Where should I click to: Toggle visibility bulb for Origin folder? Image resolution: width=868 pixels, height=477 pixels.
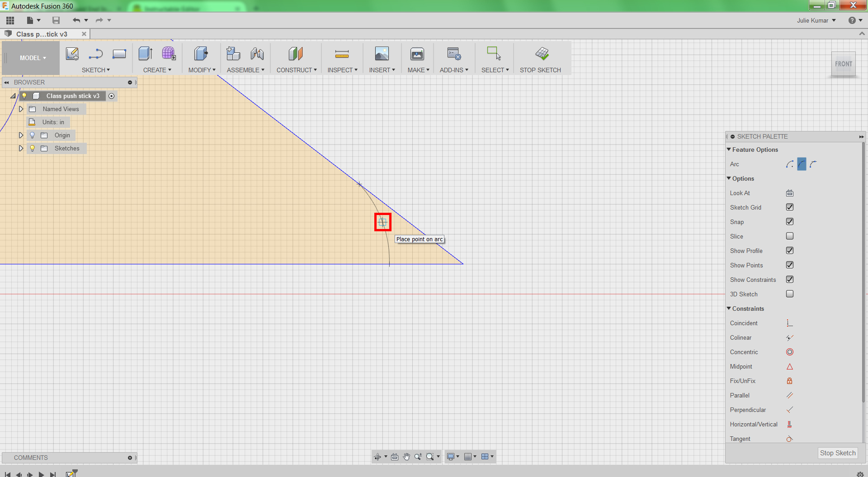click(32, 135)
